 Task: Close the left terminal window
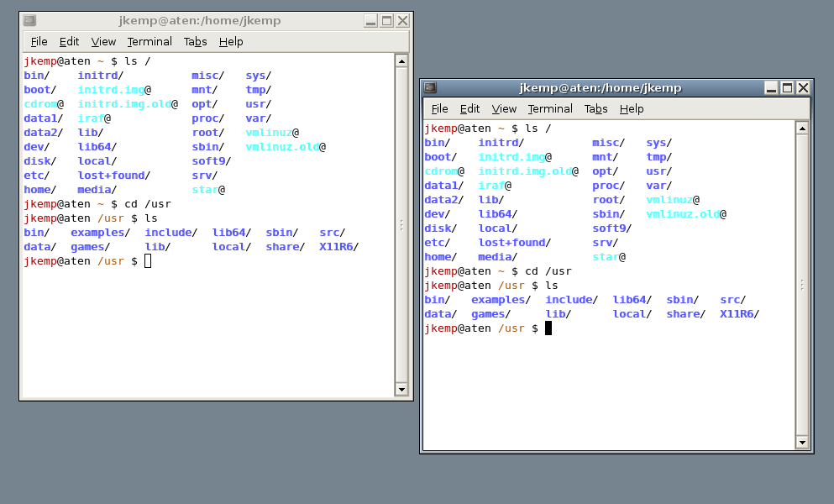pyautogui.click(x=402, y=21)
